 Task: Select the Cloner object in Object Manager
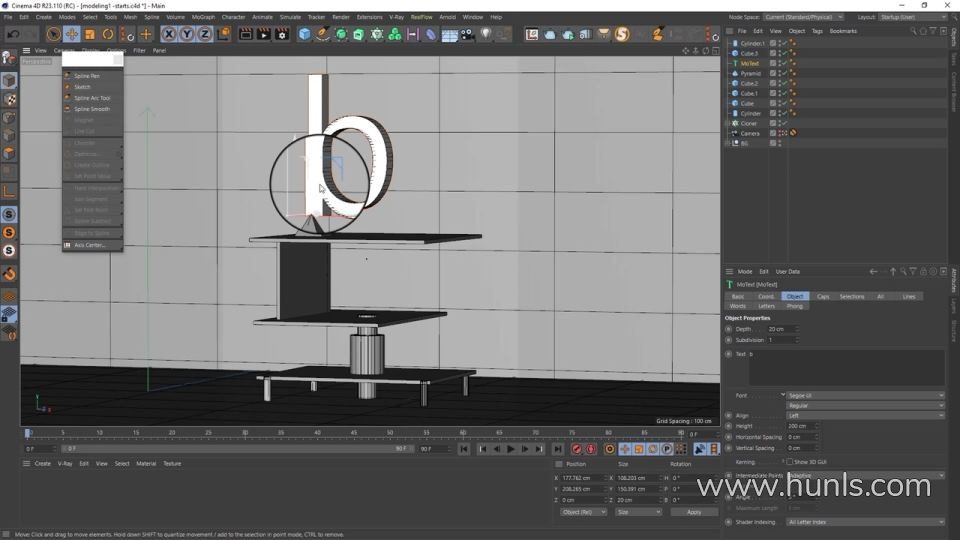pyautogui.click(x=748, y=123)
